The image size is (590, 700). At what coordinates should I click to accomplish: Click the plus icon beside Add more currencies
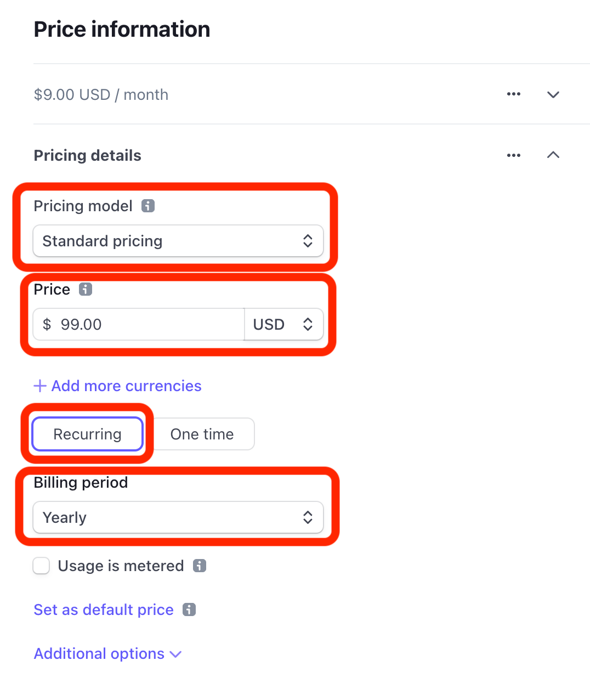click(39, 386)
